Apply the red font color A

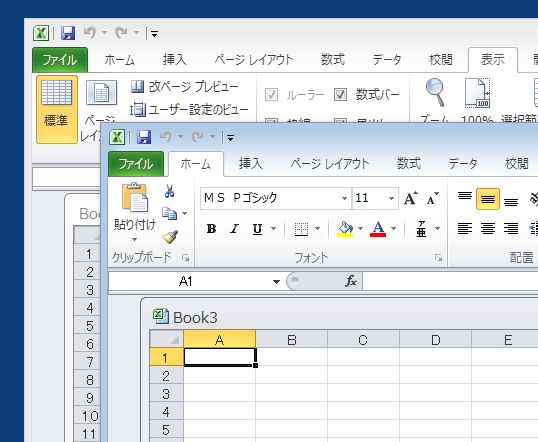[378, 229]
